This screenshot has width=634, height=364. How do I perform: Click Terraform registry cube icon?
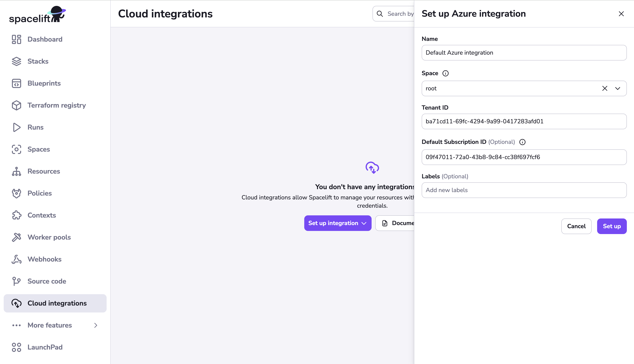(x=17, y=105)
